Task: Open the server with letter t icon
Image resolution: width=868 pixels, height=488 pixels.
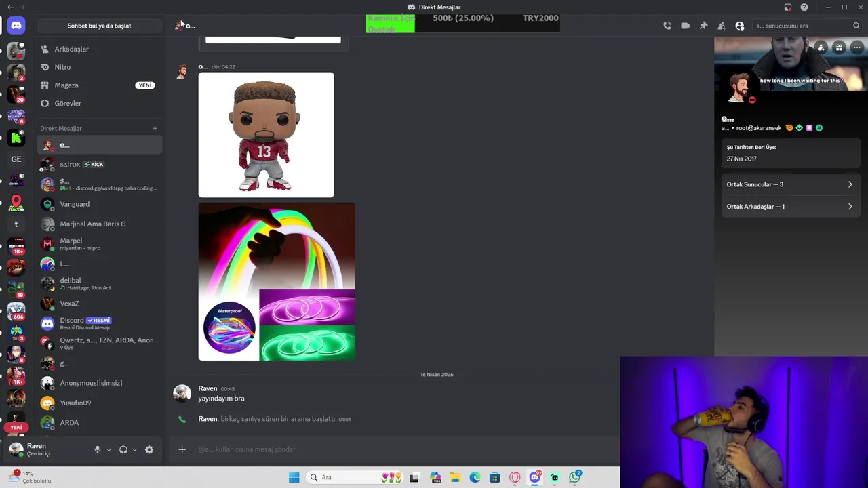Action: tap(16, 224)
